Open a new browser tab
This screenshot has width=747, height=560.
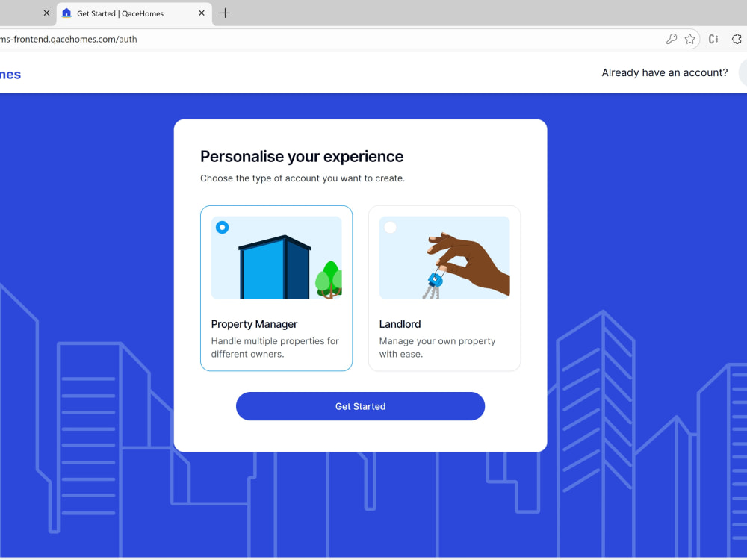(225, 13)
